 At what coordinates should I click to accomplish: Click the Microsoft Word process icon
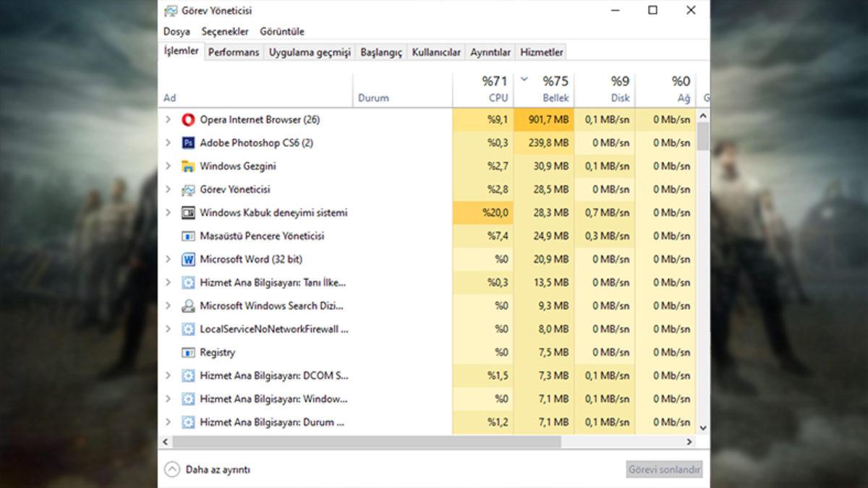click(188, 259)
